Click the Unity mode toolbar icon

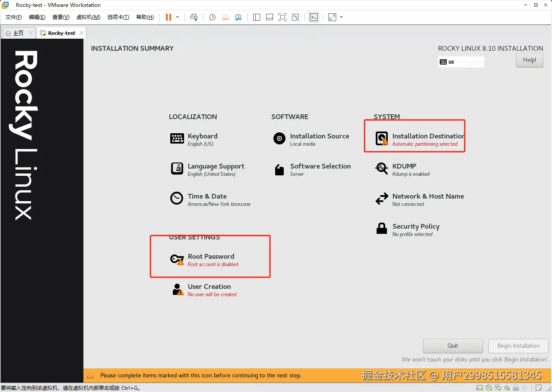coord(295,17)
